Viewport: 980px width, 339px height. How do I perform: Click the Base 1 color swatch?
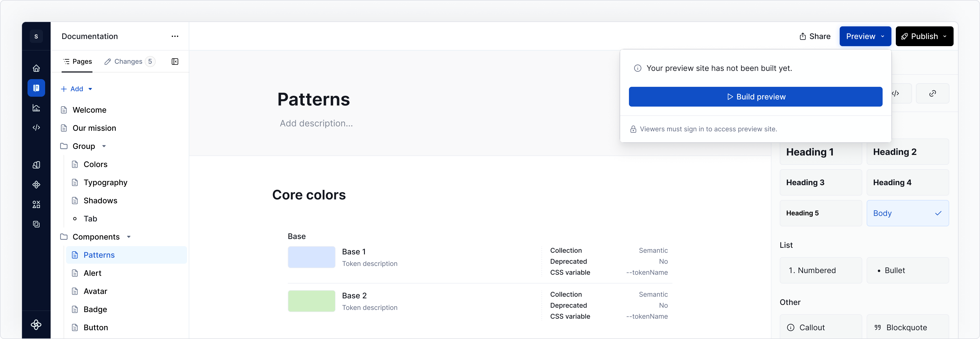click(x=311, y=257)
